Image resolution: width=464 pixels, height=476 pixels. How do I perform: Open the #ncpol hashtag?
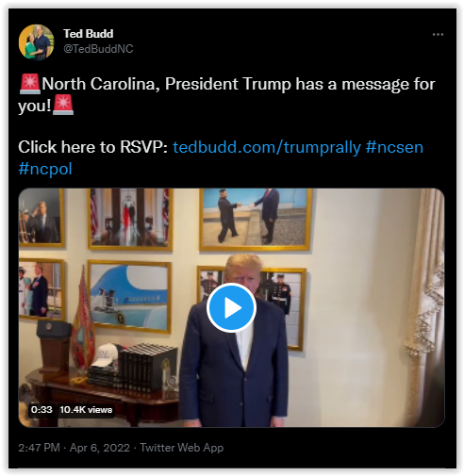pos(45,169)
